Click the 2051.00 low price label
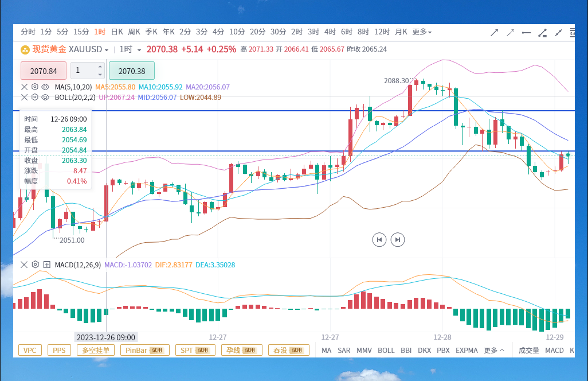 coord(72,240)
